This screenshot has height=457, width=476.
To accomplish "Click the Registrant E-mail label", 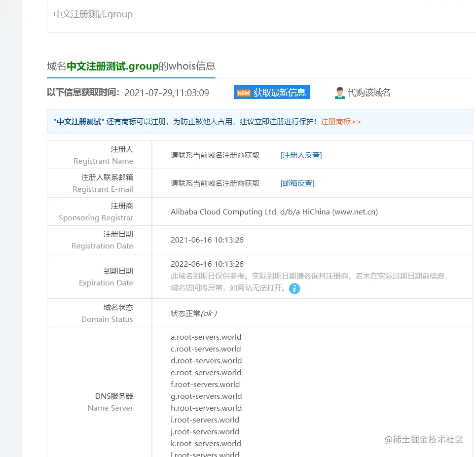I will coord(103,189).
